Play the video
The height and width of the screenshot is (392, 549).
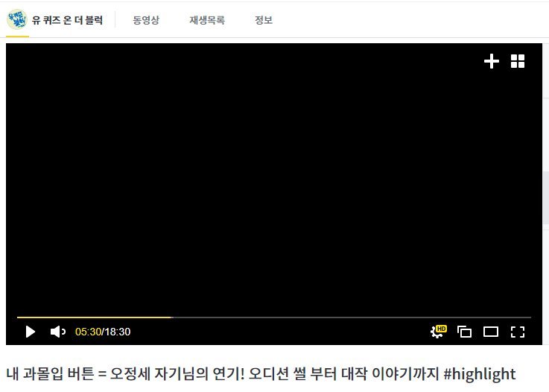pyautogui.click(x=30, y=332)
